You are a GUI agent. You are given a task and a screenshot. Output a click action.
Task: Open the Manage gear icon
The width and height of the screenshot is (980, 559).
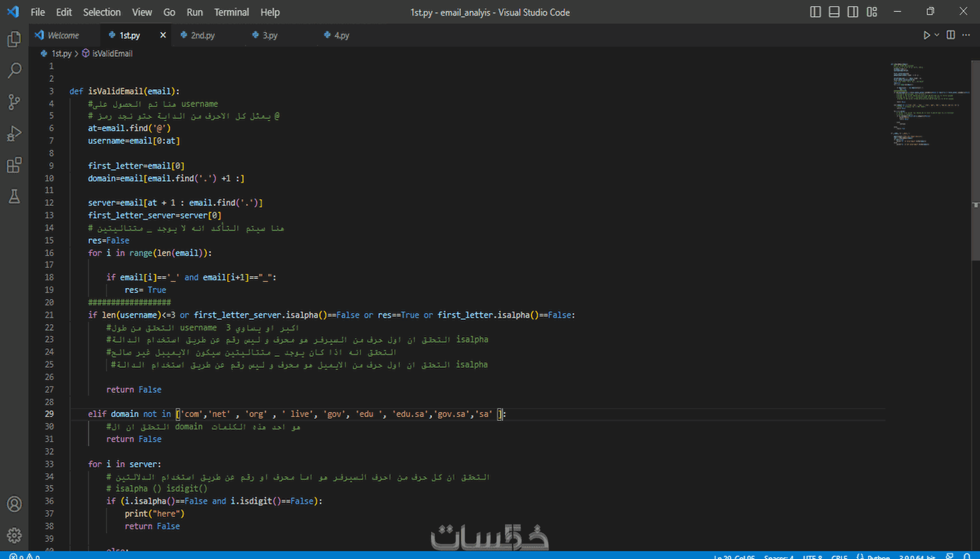[x=14, y=535]
